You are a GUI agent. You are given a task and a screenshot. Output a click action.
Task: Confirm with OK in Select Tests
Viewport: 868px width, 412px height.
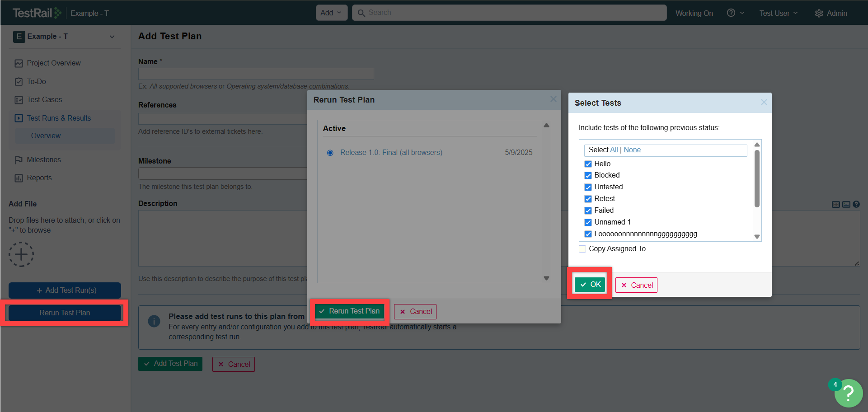[x=590, y=285]
